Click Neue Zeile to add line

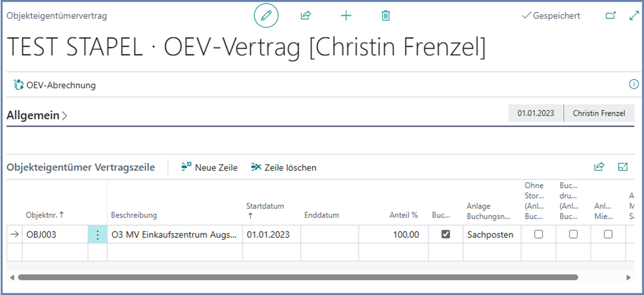point(209,168)
